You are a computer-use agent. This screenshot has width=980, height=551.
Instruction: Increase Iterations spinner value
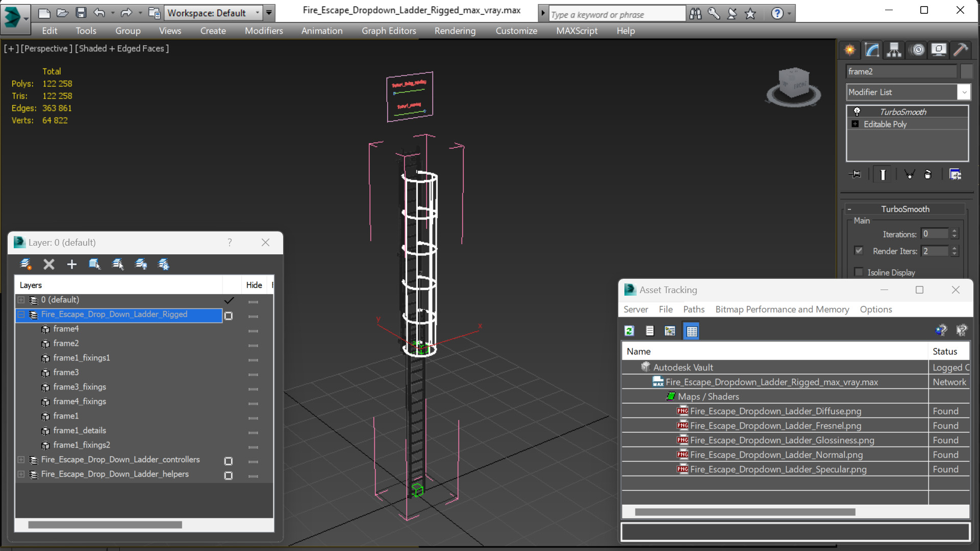[x=954, y=231]
